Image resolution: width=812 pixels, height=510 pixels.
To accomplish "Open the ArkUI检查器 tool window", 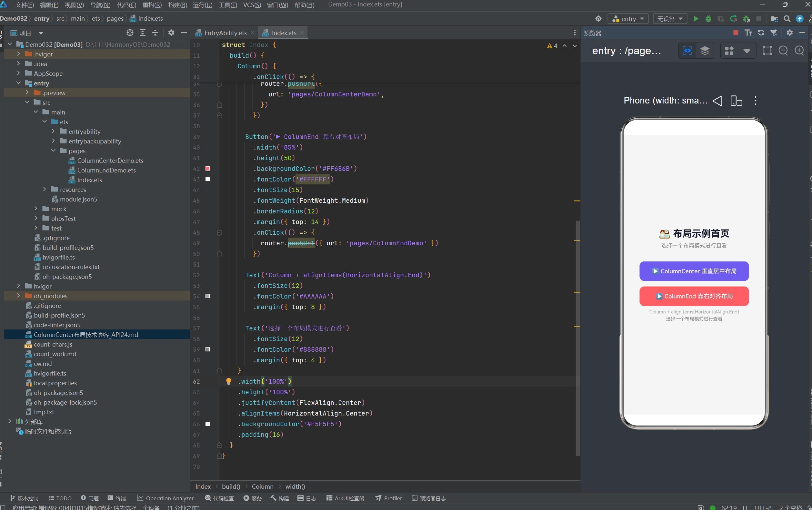I will point(345,498).
